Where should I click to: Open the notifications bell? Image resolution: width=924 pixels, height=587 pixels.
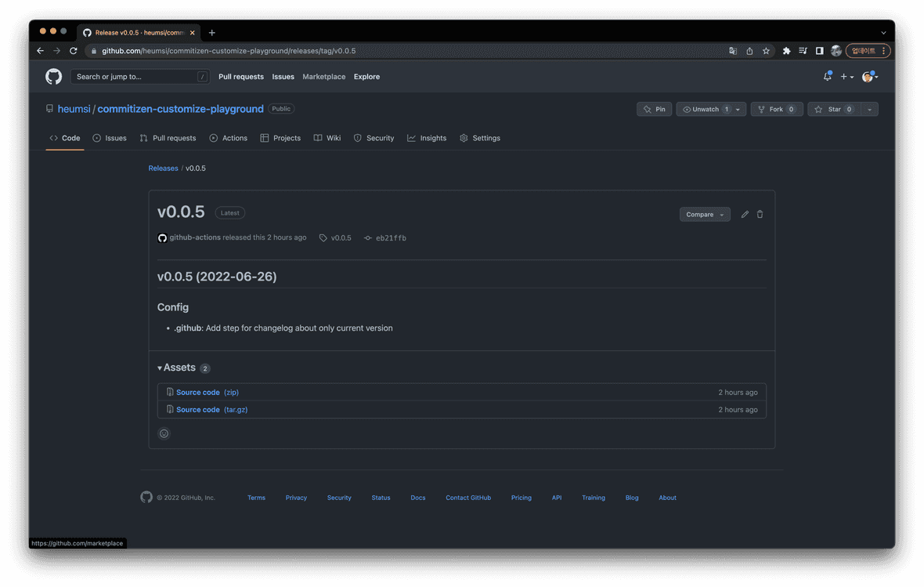click(827, 77)
